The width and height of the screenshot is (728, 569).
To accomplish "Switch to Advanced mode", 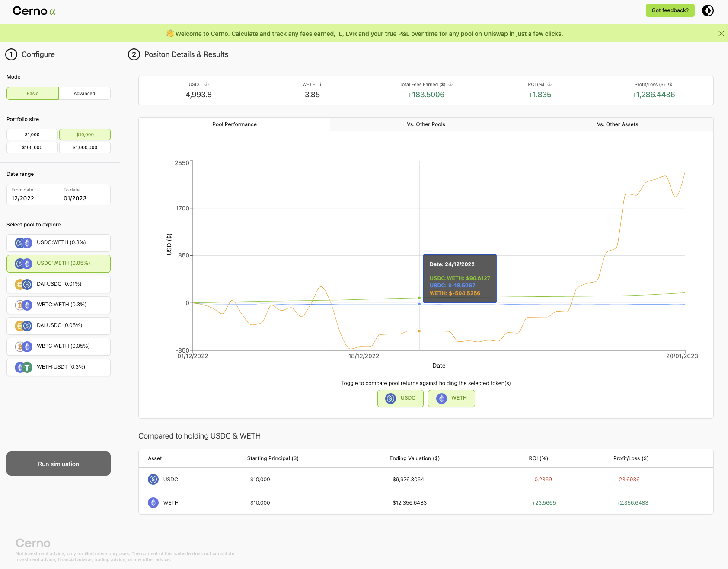I will pos(84,93).
